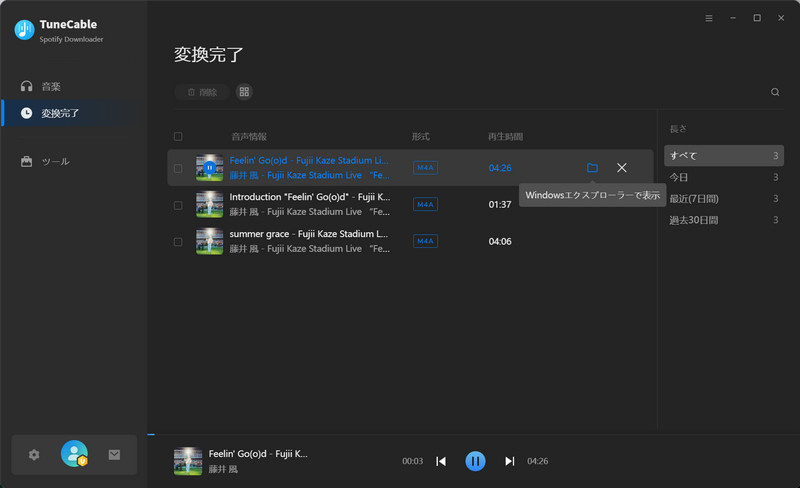Skip to previous track
The height and width of the screenshot is (488, 800).
pos(441,461)
